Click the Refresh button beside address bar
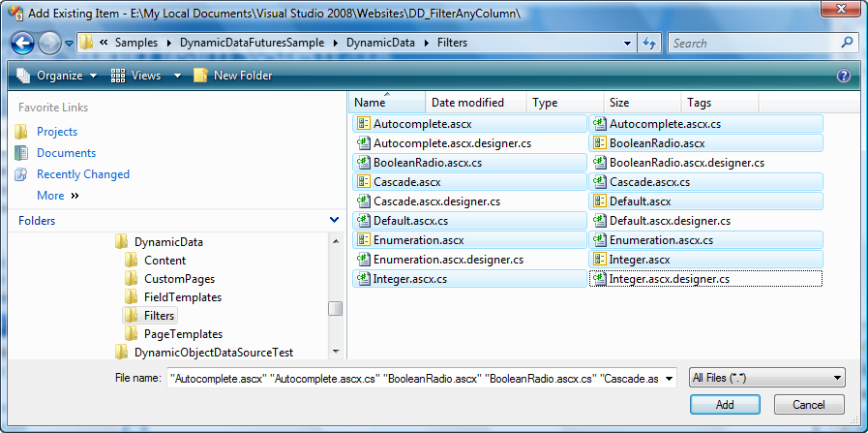Viewport: 868px width, 433px height. [x=650, y=43]
